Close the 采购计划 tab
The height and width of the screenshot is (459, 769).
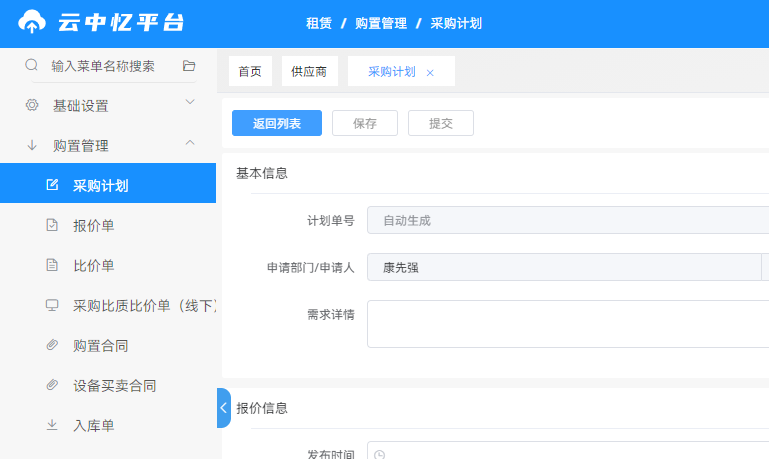(x=430, y=73)
